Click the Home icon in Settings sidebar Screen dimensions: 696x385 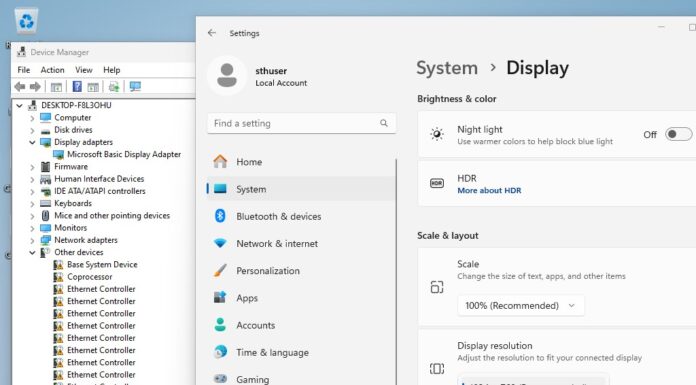click(220, 162)
